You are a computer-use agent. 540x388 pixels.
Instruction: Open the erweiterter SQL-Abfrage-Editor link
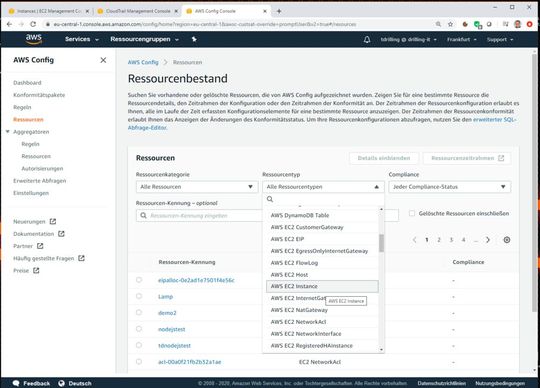[494, 119]
